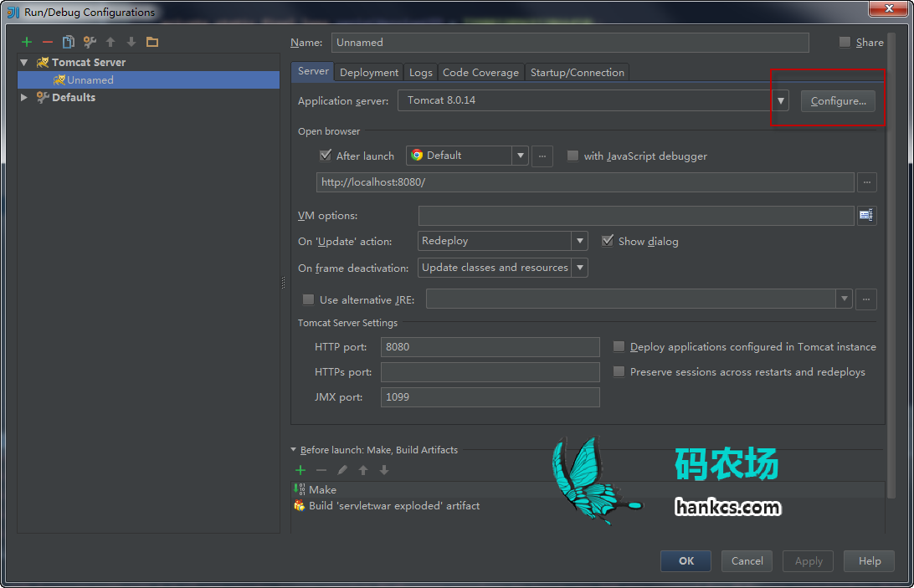
Task: Enable Deploy applications configured in Tomcat instance
Action: [x=619, y=347]
